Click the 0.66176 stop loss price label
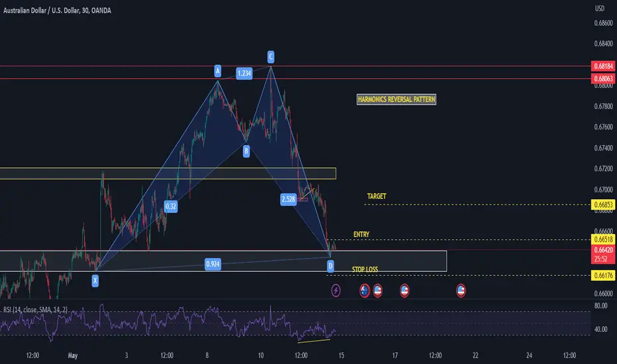This screenshot has width=617, height=364. (x=603, y=275)
